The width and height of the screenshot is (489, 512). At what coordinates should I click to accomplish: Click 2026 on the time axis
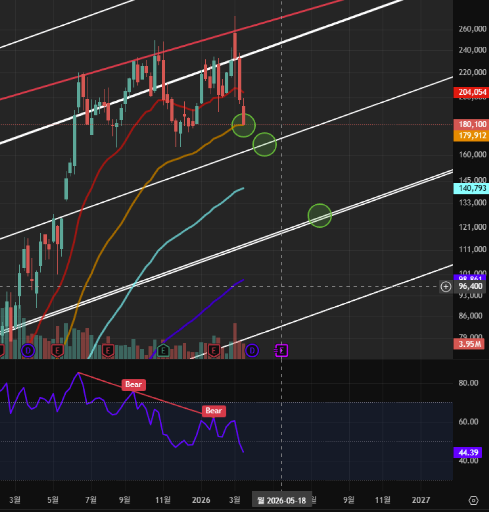pyautogui.click(x=201, y=500)
